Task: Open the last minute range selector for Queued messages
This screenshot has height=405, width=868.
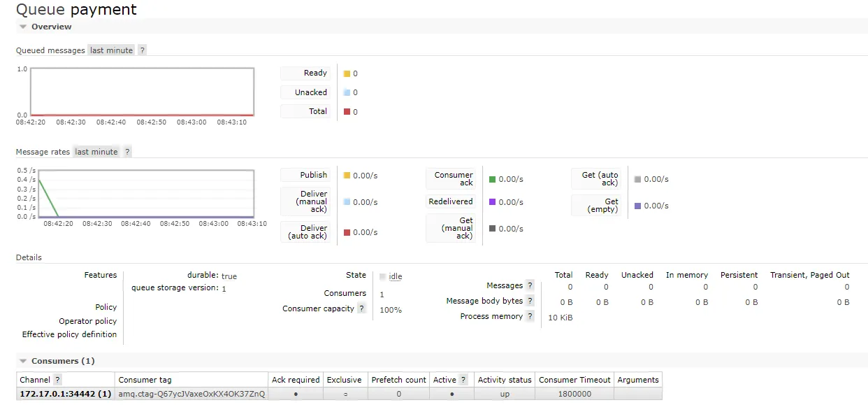Action: pyautogui.click(x=110, y=50)
